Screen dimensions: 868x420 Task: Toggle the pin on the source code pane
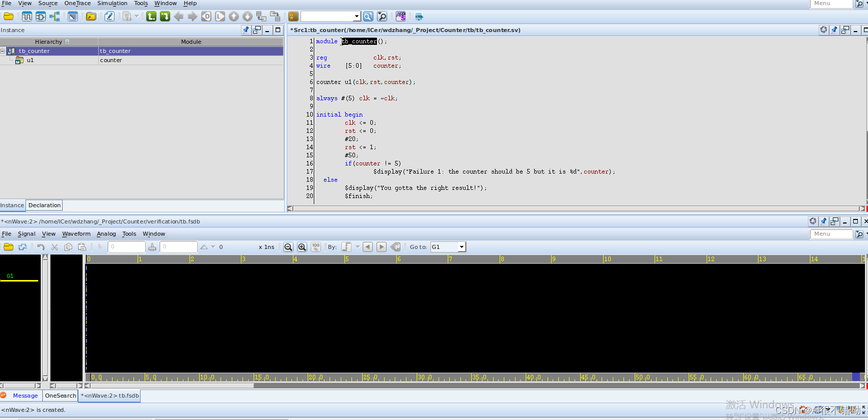[x=834, y=30]
